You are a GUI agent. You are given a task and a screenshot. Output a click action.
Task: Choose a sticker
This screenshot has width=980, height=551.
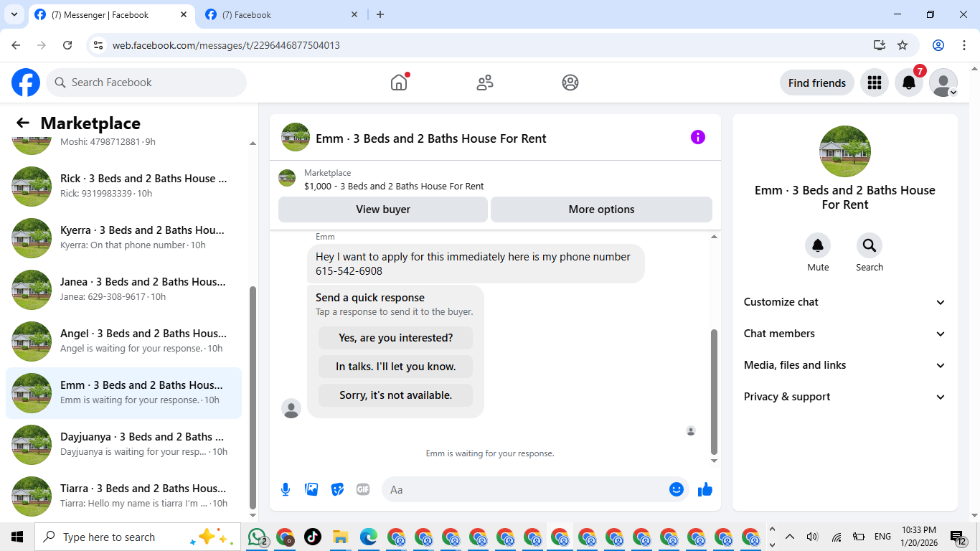pos(337,489)
